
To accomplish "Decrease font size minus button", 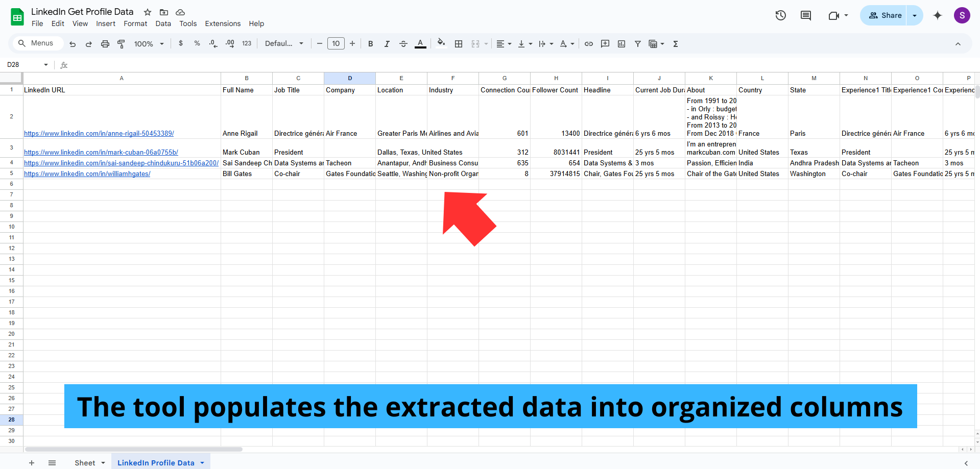I will (x=320, y=44).
